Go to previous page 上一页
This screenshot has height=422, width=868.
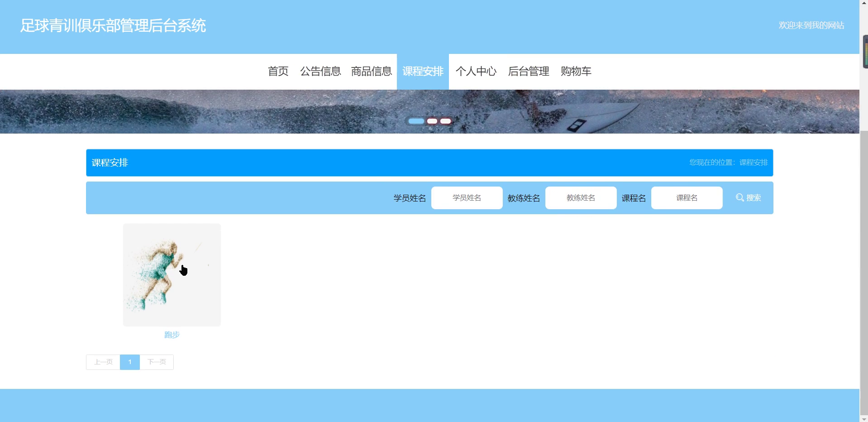pos(103,362)
